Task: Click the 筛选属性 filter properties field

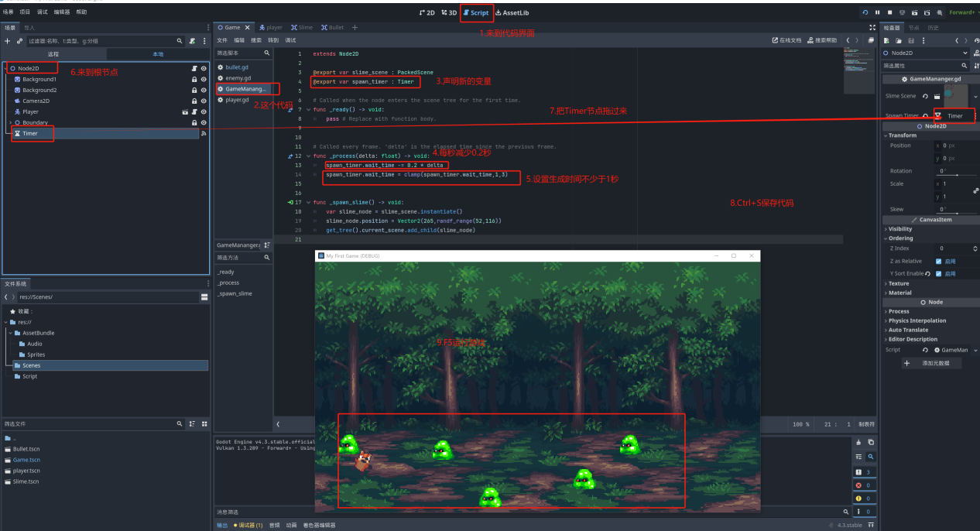Action: pos(923,66)
